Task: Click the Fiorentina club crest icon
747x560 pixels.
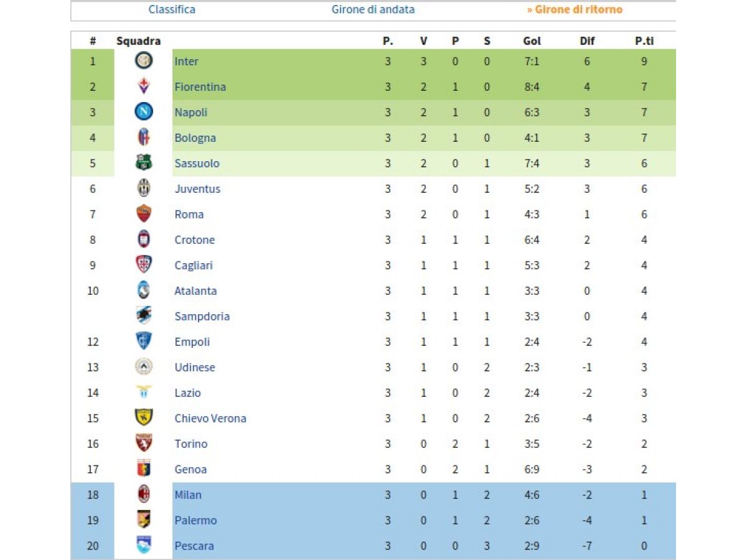Action: tap(144, 86)
